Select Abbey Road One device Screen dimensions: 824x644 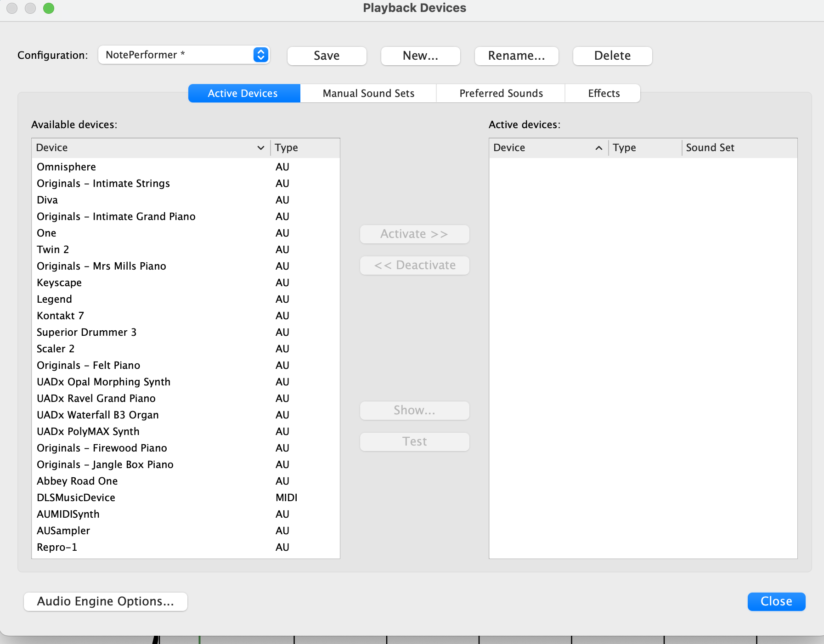(x=186, y=481)
